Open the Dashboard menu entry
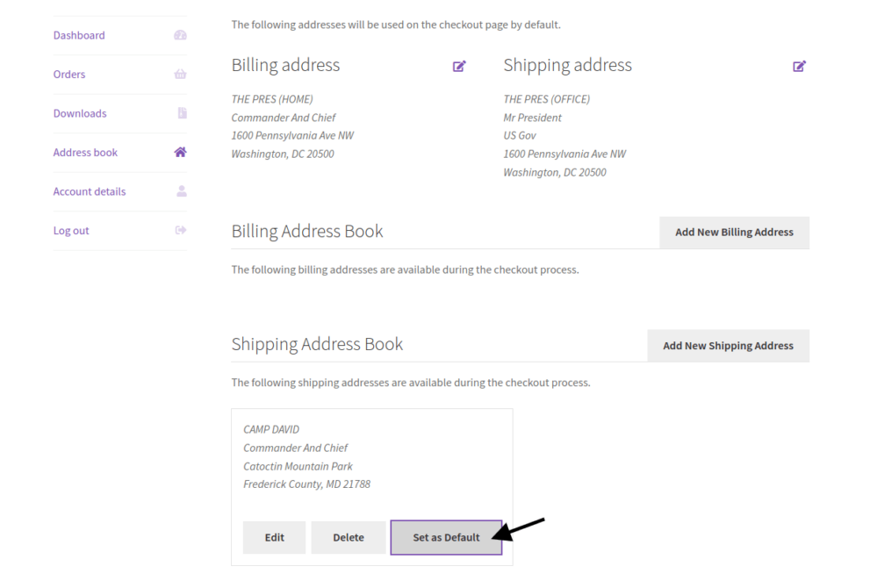 (x=79, y=35)
